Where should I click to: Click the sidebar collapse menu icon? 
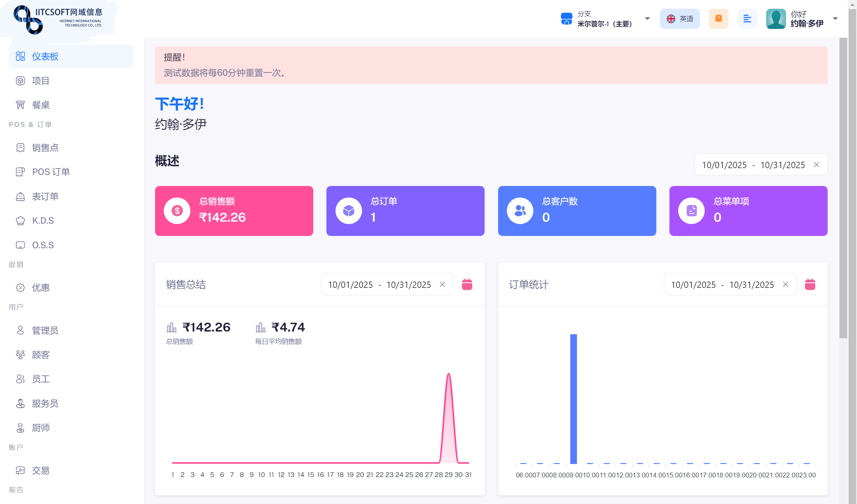[x=747, y=19]
